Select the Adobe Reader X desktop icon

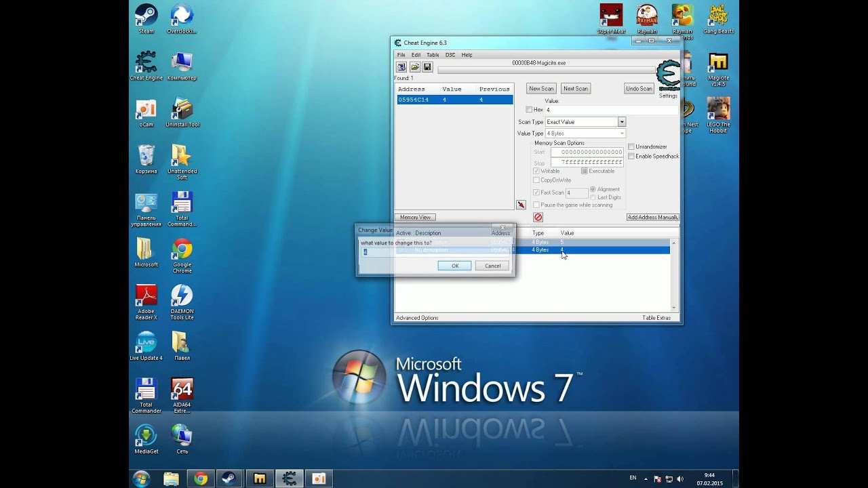[x=146, y=302]
